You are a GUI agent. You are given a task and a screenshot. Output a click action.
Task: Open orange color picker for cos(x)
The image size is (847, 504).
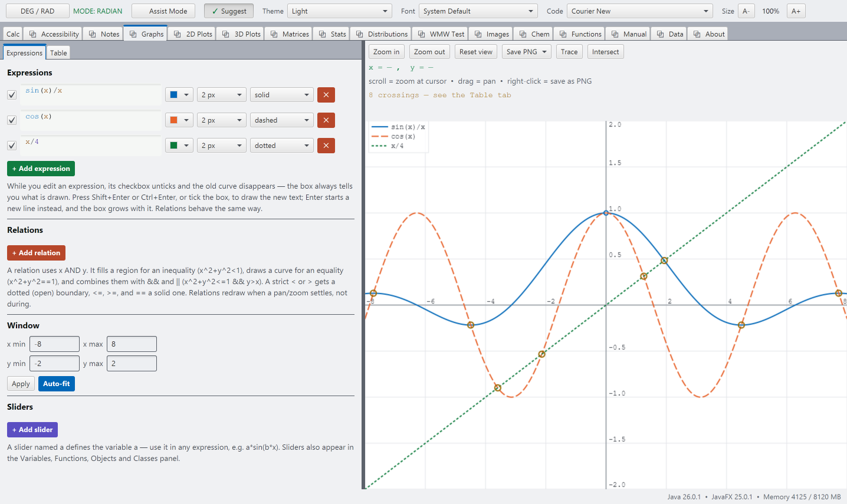(x=179, y=120)
